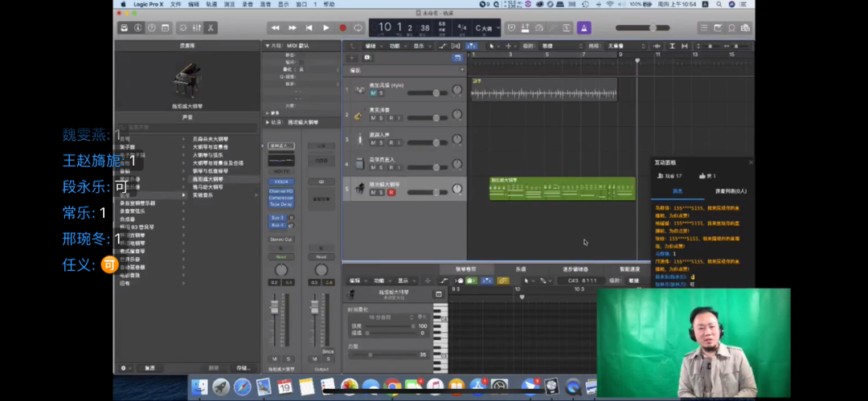Open the Apple menu

[x=123, y=4]
